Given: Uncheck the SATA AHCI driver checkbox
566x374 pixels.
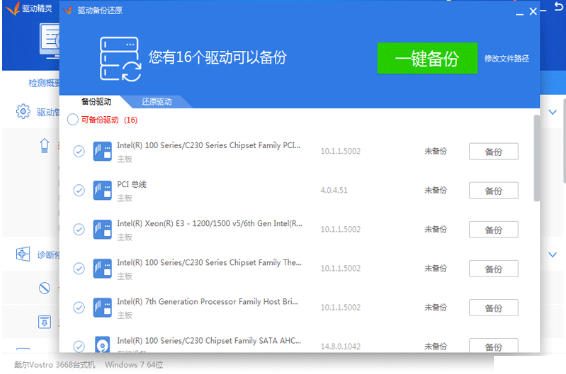Looking at the screenshot, I should click(x=79, y=346).
